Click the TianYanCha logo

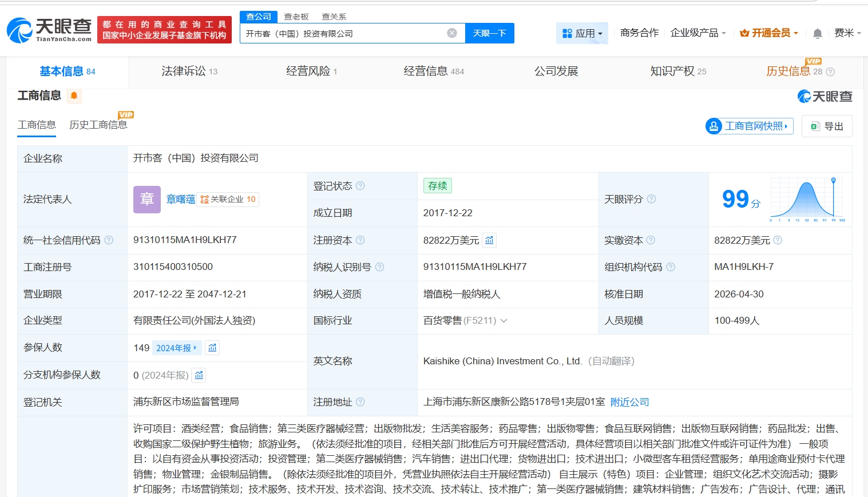click(49, 30)
